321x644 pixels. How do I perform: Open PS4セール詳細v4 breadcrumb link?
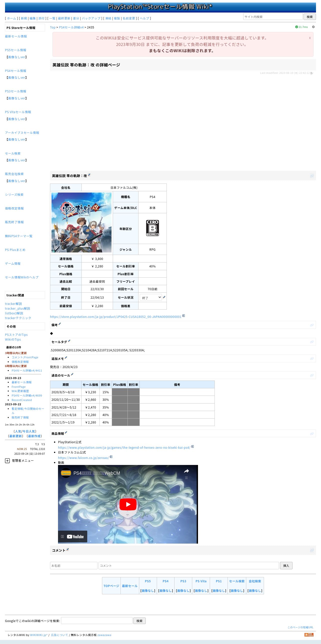[71, 27]
